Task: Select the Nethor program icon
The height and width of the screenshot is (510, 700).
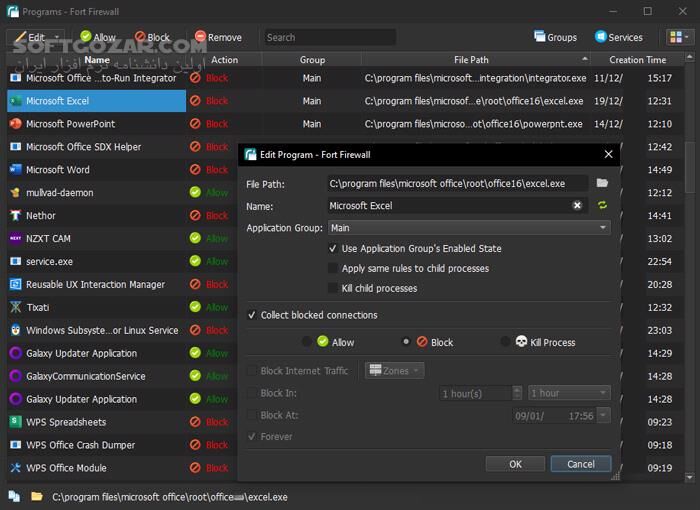Action: pos(16,216)
